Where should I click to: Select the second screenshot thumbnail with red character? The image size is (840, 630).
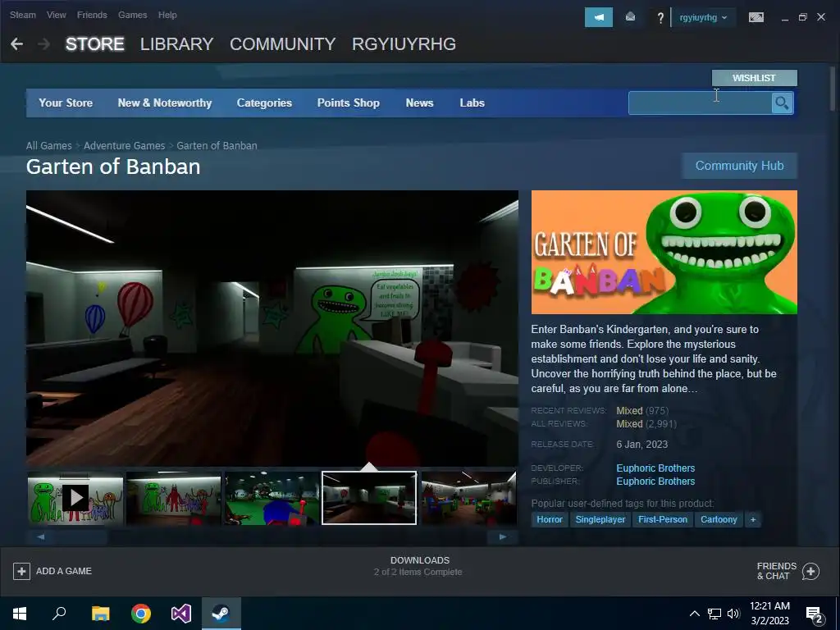pyautogui.click(x=174, y=498)
